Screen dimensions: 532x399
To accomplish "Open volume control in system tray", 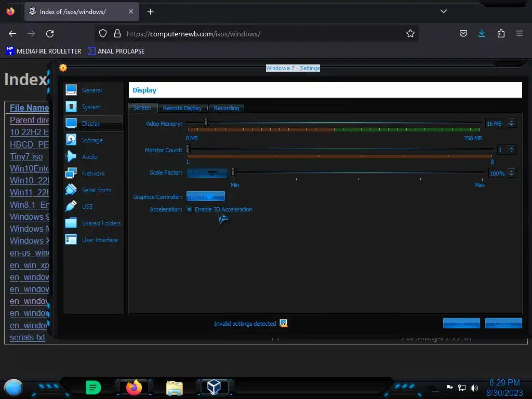I will pyautogui.click(x=474, y=388).
